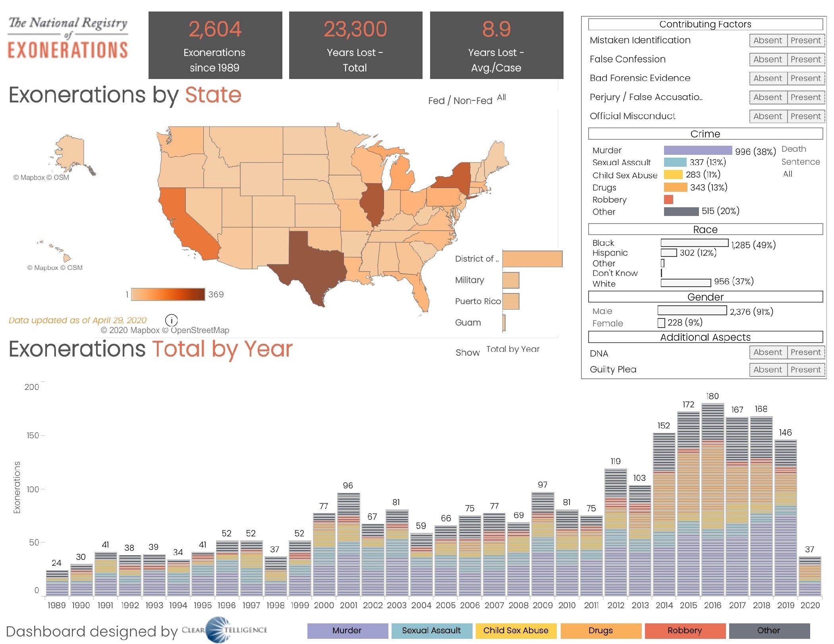Toggle Mistaken Identification to Present
The height and width of the screenshot is (644, 834).
coord(805,40)
